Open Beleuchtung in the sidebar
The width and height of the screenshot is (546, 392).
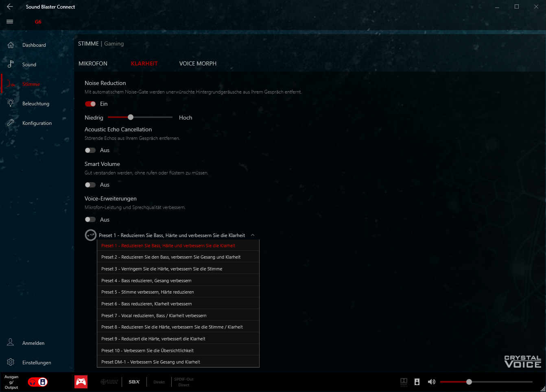point(36,104)
